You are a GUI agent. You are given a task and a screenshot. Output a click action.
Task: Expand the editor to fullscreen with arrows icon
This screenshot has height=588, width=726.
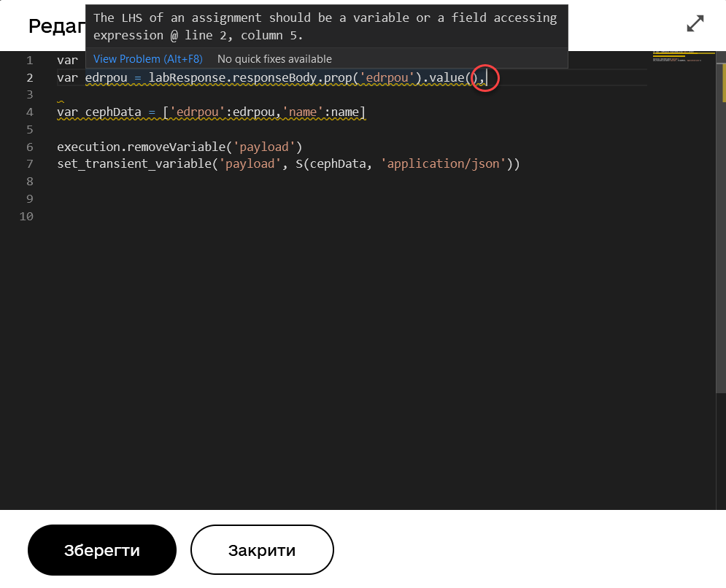tap(695, 23)
